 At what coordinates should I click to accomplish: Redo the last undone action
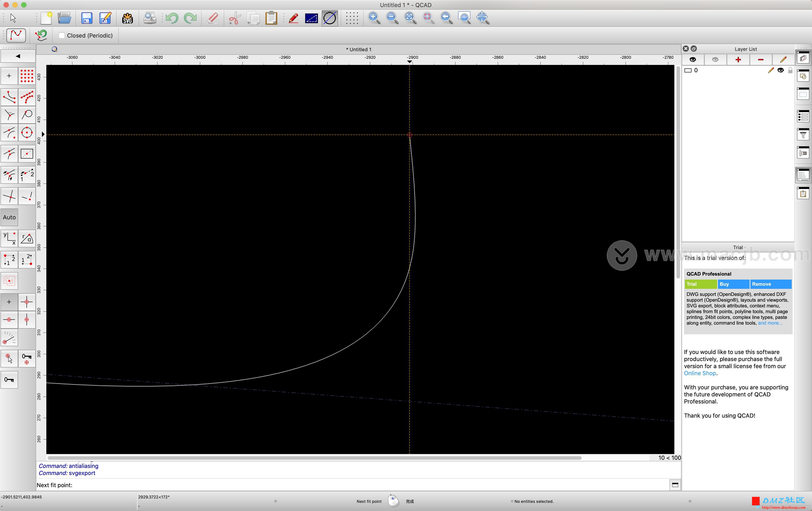(x=190, y=18)
